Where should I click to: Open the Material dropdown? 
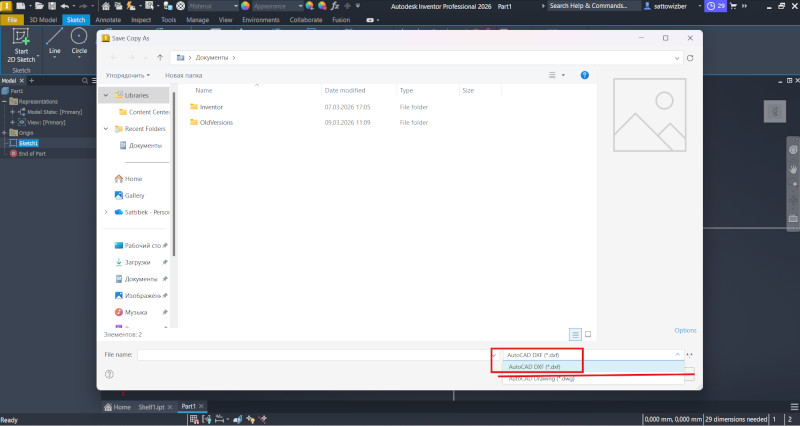(236, 6)
